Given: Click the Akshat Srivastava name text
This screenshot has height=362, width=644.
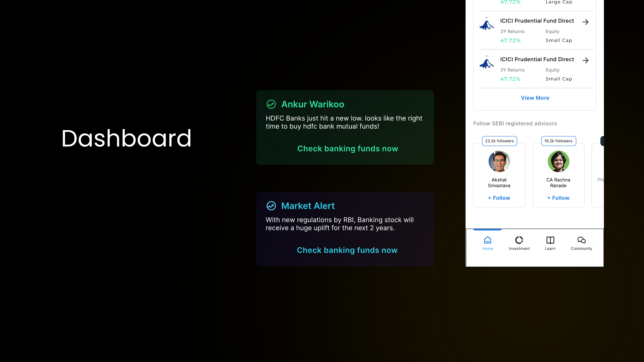Looking at the screenshot, I should pos(499,183).
